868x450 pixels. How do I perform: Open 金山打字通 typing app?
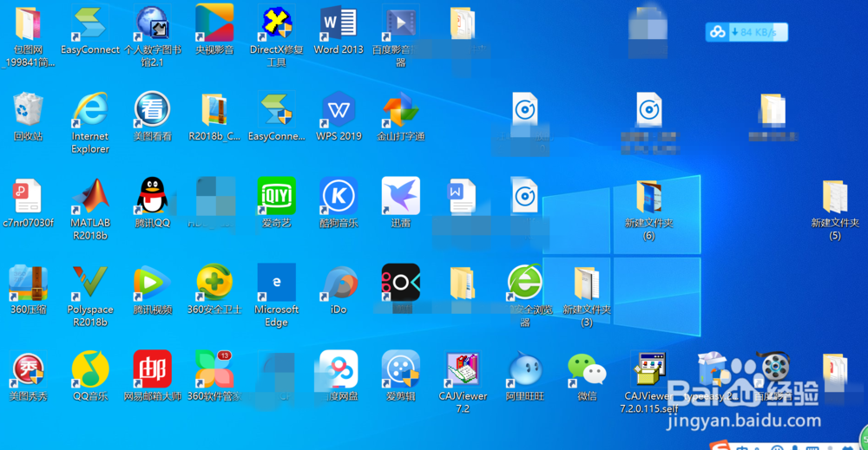(401, 109)
